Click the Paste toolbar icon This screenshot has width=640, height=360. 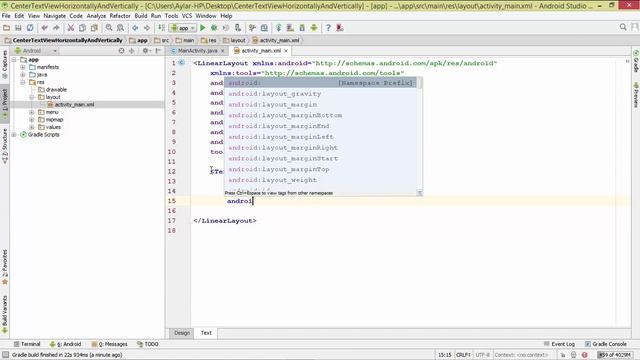94,28
